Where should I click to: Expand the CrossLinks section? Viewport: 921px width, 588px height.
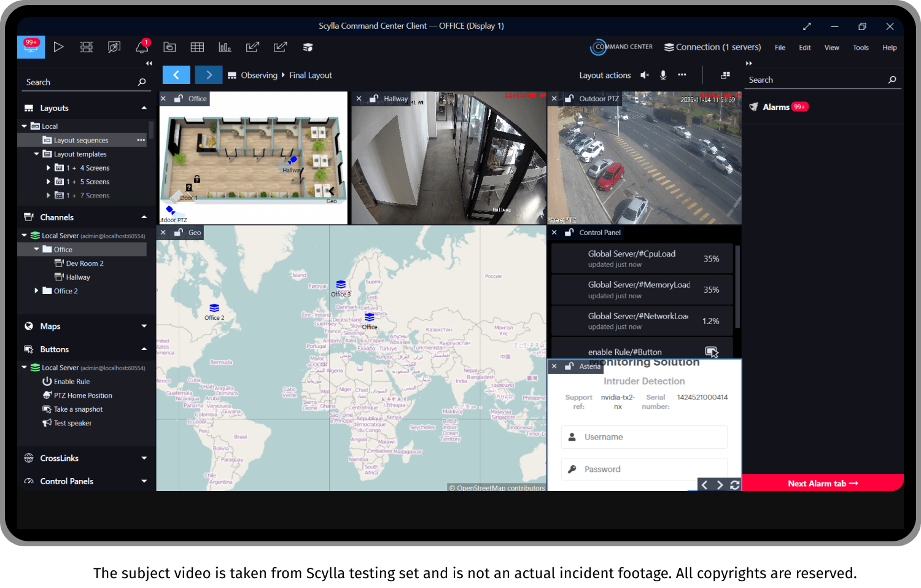[x=144, y=458]
